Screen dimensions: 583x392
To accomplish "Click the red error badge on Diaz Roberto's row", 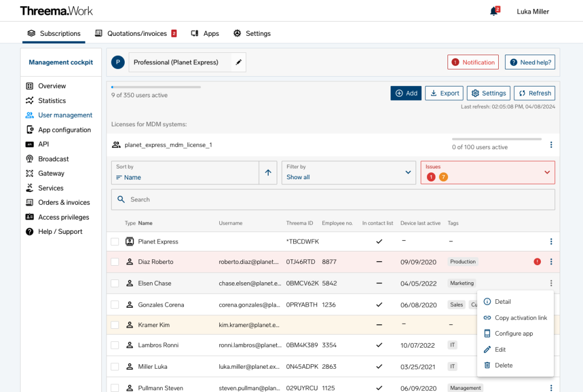I will (x=536, y=262).
